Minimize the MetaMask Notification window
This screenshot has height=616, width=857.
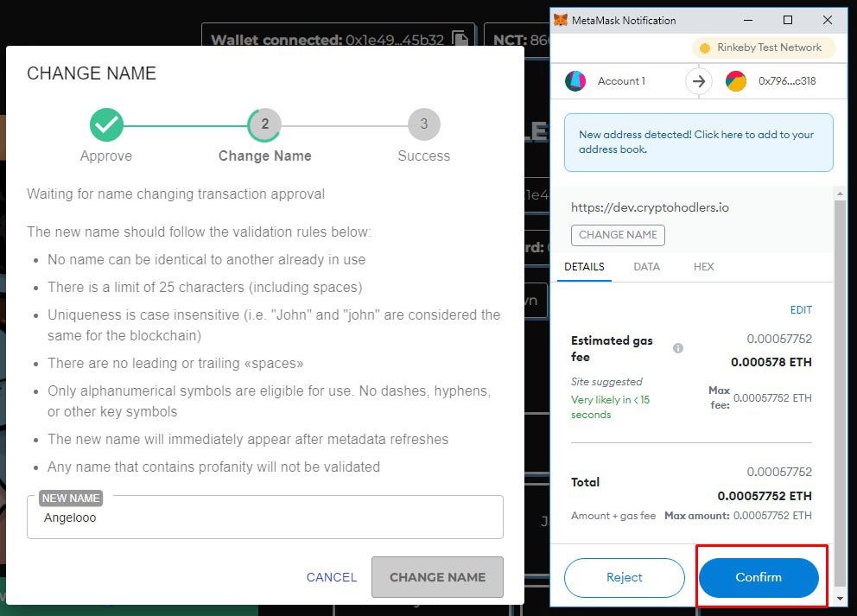[747, 20]
